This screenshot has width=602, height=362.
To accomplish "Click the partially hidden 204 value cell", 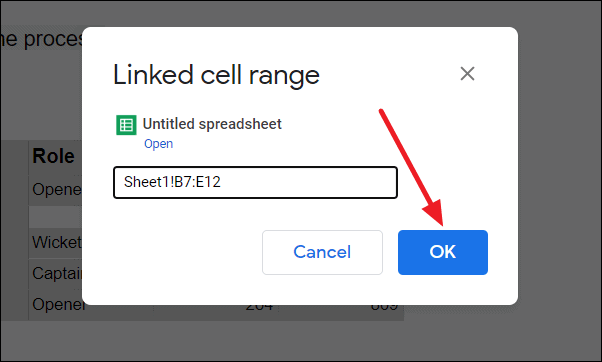I will [x=259, y=308].
